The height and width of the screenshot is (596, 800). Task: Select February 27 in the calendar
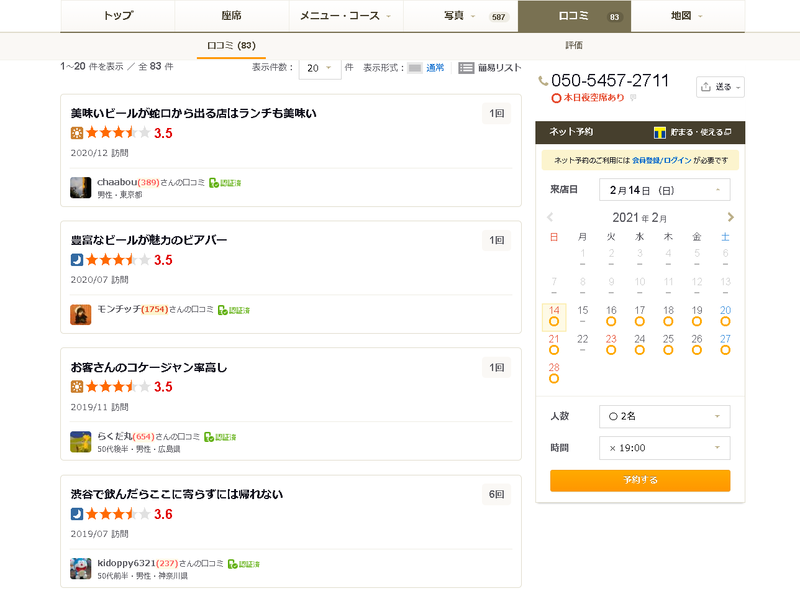pyautogui.click(x=726, y=344)
